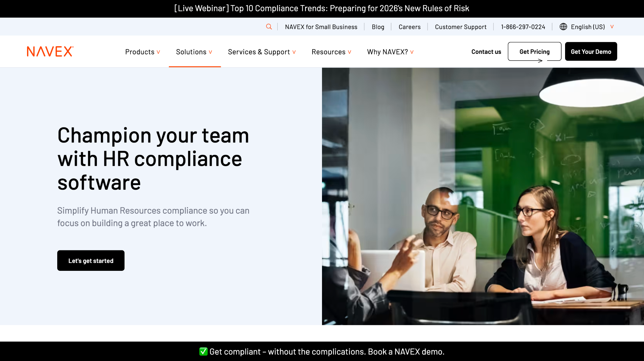The width and height of the screenshot is (644, 361).
Task: Expand the Services & Support menu
Action: pos(261,52)
